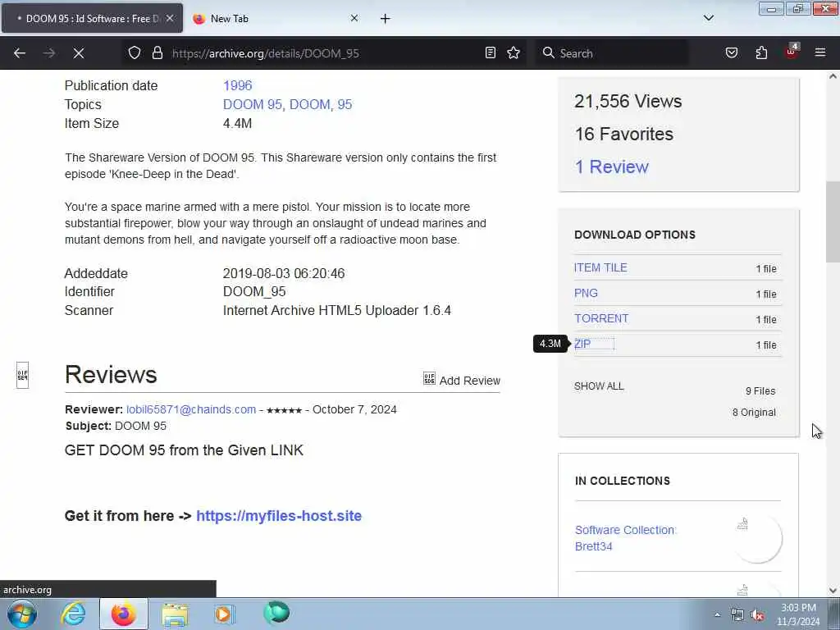This screenshot has height=630, width=840.
Task: Close the DOOM 95 tab
Action: click(170, 18)
